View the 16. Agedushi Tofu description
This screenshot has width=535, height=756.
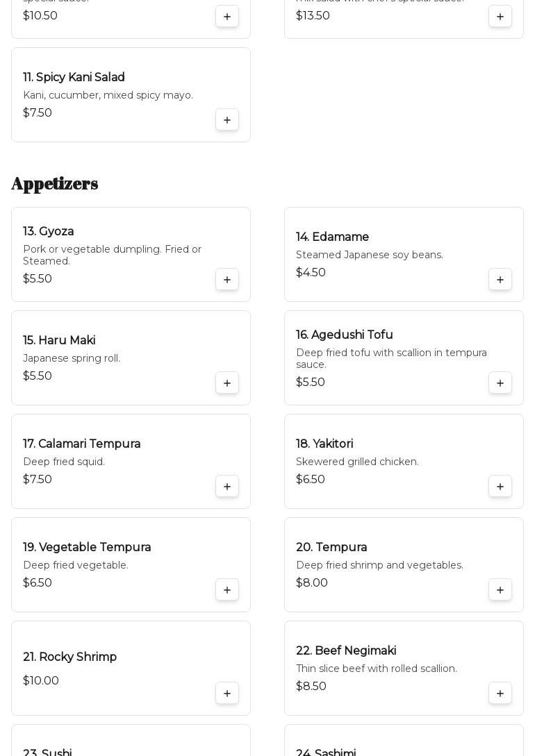pyautogui.click(x=391, y=359)
